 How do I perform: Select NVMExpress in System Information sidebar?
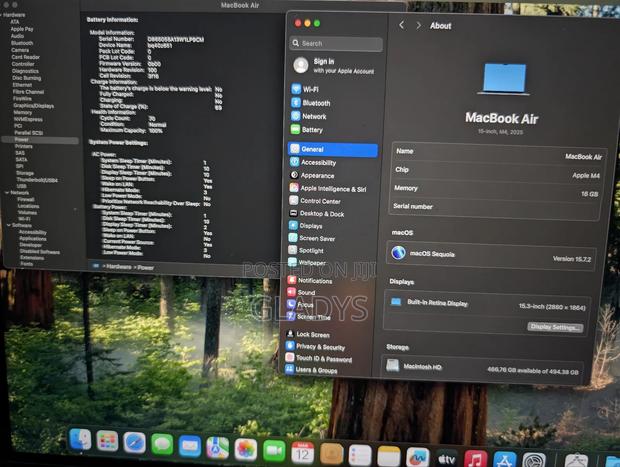click(28, 119)
